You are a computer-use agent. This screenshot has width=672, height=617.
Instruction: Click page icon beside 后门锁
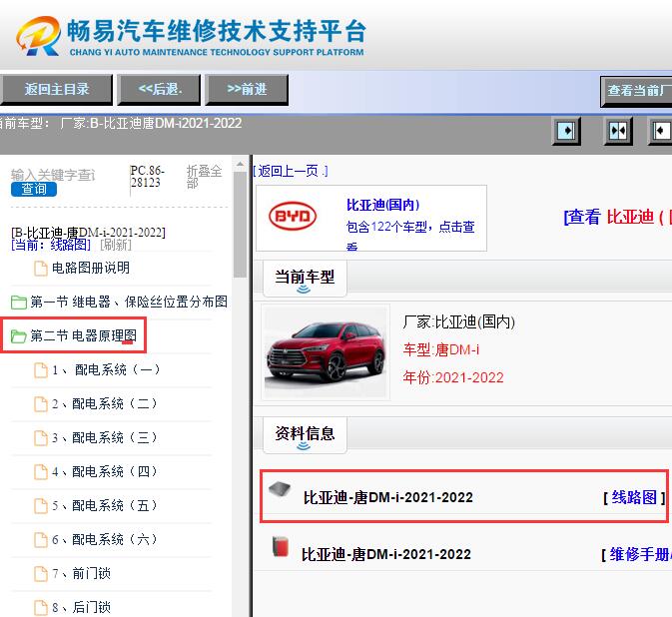pos(41,608)
